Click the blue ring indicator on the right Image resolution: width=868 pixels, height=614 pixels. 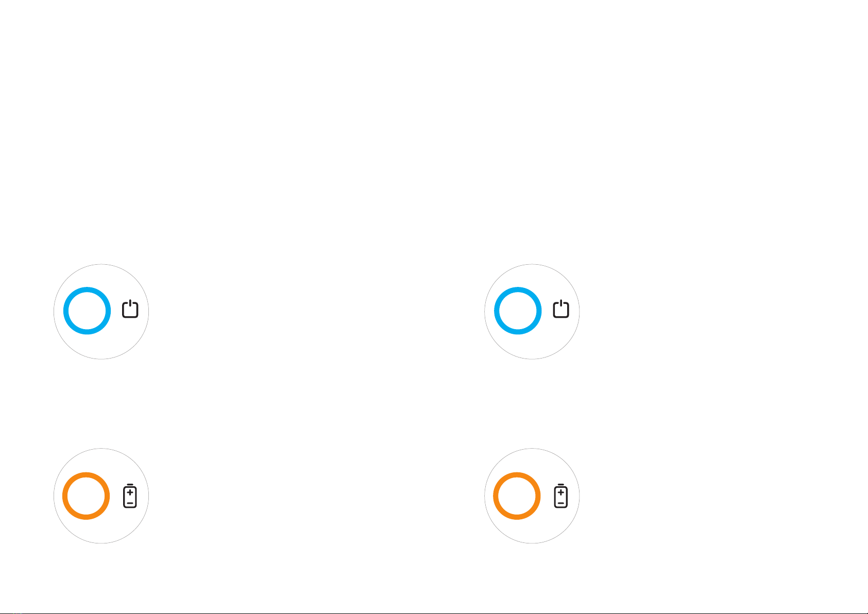click(518, 311)
